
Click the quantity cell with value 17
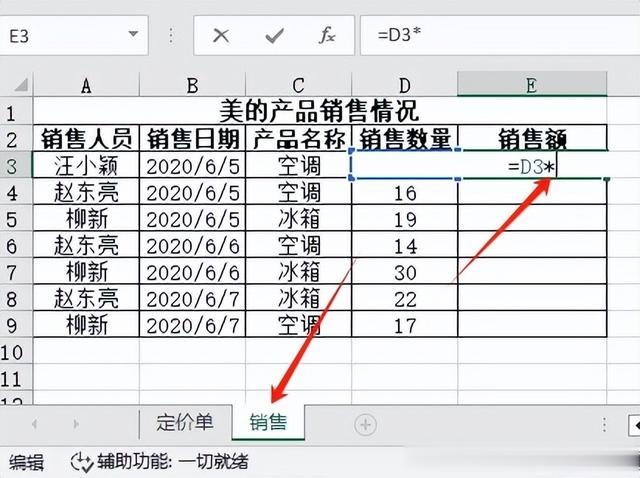[404, 325]
